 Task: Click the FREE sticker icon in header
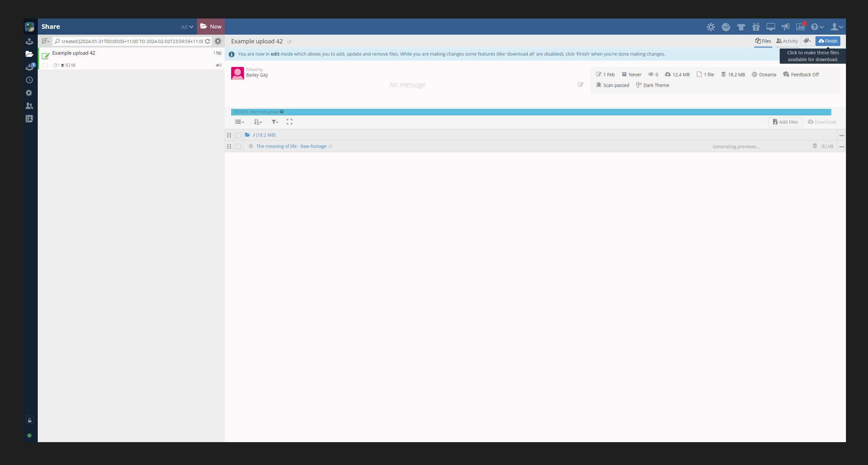(726, 27)
